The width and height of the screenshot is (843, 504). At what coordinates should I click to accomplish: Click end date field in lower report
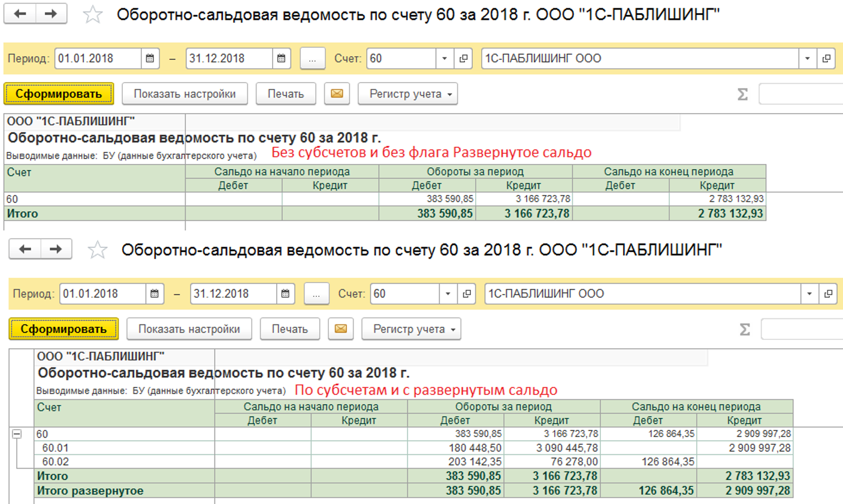tap(234, 294)
